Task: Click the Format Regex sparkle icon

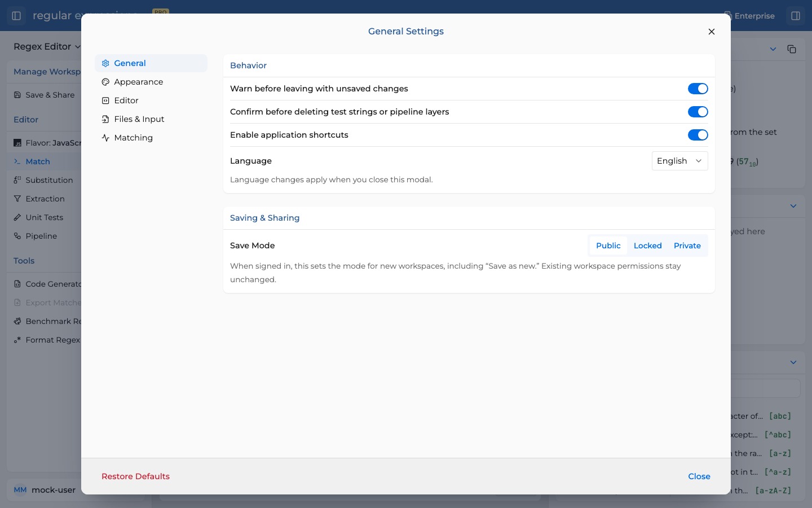Action: (x=17, y=340)
